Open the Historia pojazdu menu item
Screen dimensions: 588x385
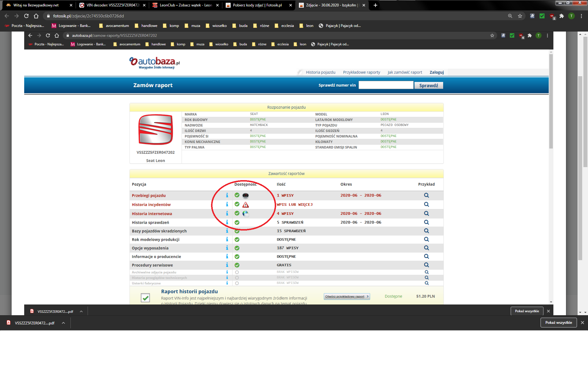(x=320, y=72)
